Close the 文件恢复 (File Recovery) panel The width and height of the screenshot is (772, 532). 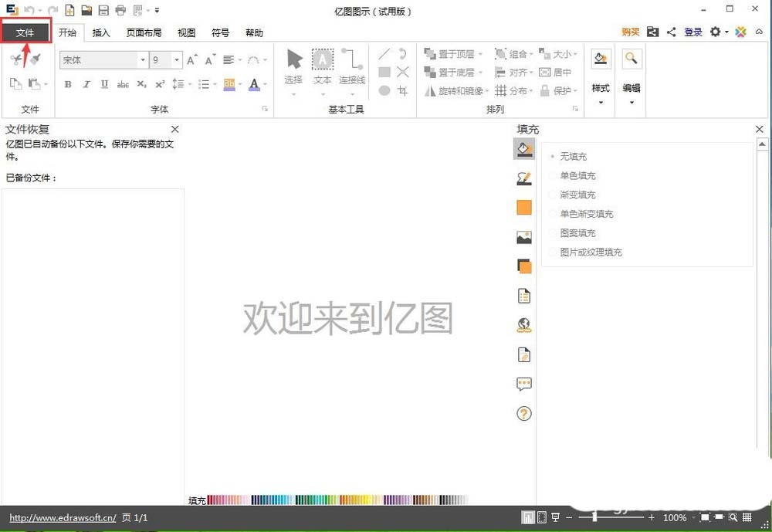tap(174, 129)
